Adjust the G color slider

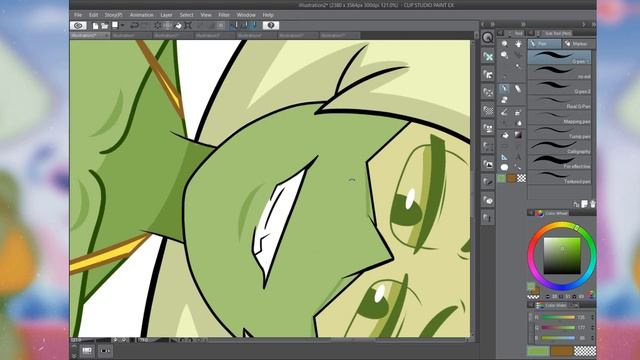(558, 327)
